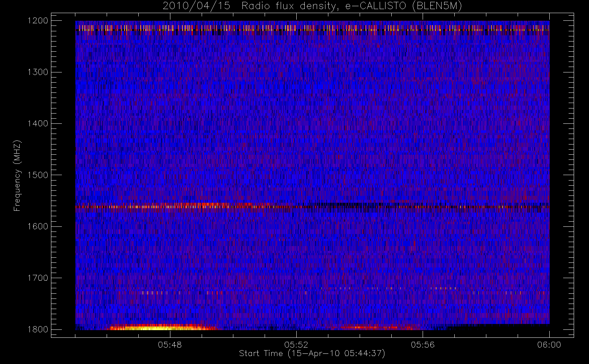Select the 1400 frequency axis label
Image resolution: width=589 pixels, height=364 pixels.
pos(38,123)
